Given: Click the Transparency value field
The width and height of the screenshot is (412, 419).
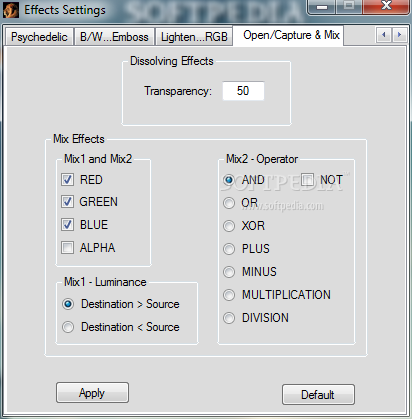Looking at the screenshot, I should (243, 91).
